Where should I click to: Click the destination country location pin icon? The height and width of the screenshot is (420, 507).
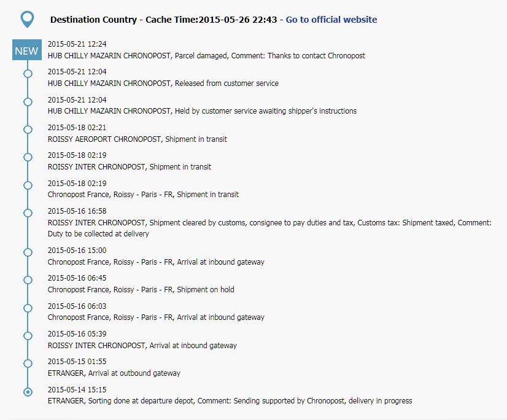27,19
